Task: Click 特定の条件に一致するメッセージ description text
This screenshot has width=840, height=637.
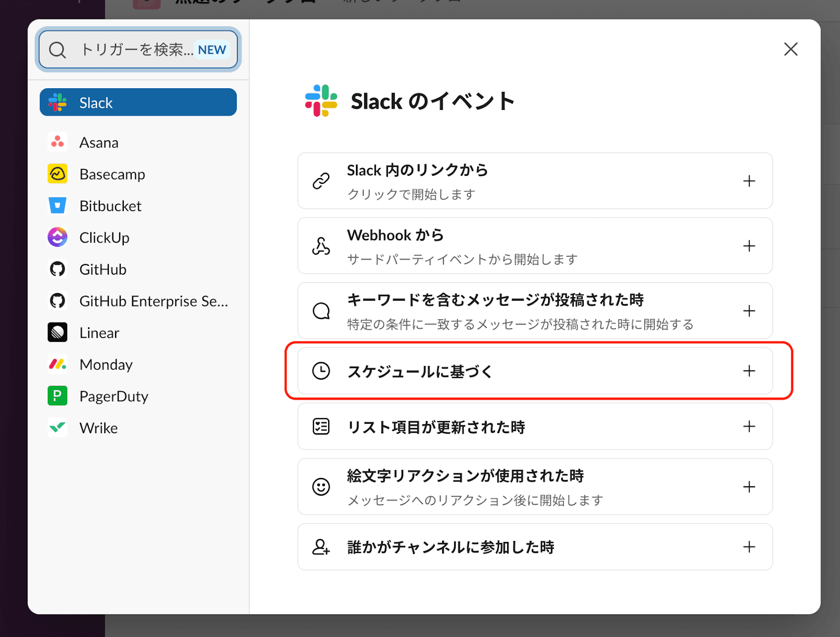Action: tap(520, 325)
